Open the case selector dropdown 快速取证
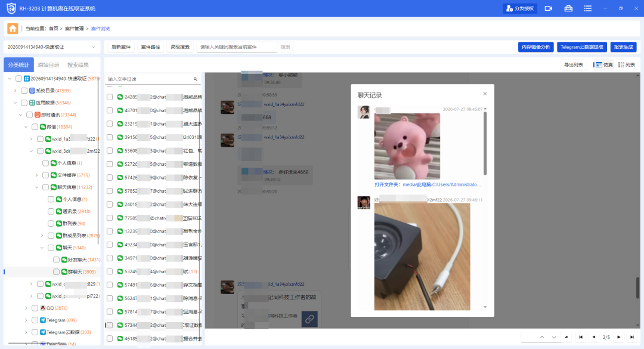Screen dimensions: 644x349 52,47
